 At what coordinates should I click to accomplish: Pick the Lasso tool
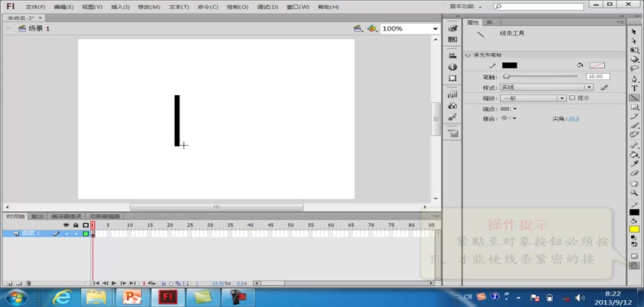(x=635, y=69)
